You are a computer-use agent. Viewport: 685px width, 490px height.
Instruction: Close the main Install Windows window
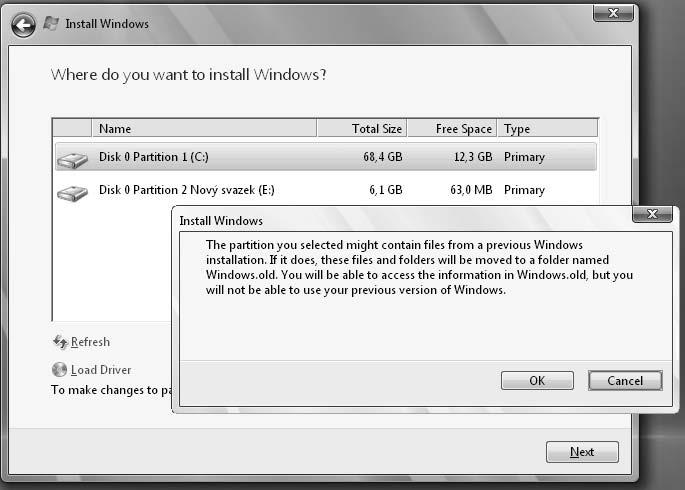click(613, 13)
